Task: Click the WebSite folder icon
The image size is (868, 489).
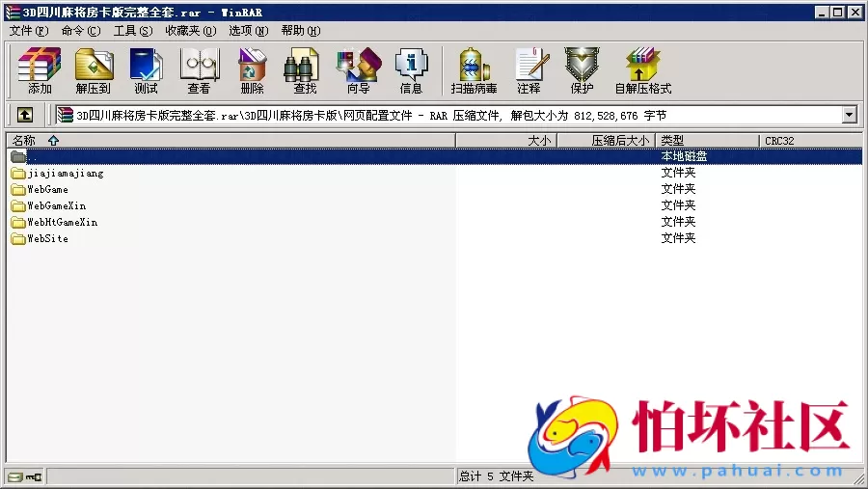Action: [18, 238]
